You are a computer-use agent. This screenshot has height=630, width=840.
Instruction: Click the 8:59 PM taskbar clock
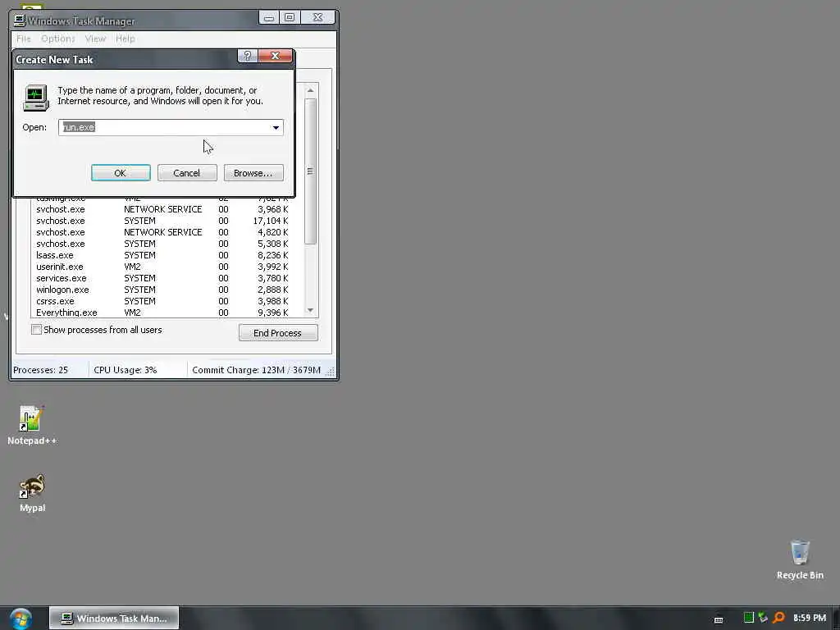pos(810,618)
